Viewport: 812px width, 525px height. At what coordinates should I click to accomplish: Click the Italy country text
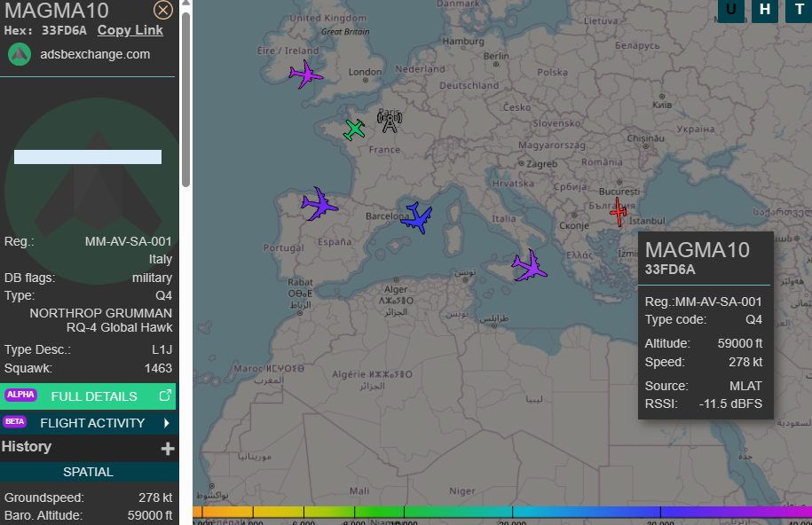tap(161, 259)
